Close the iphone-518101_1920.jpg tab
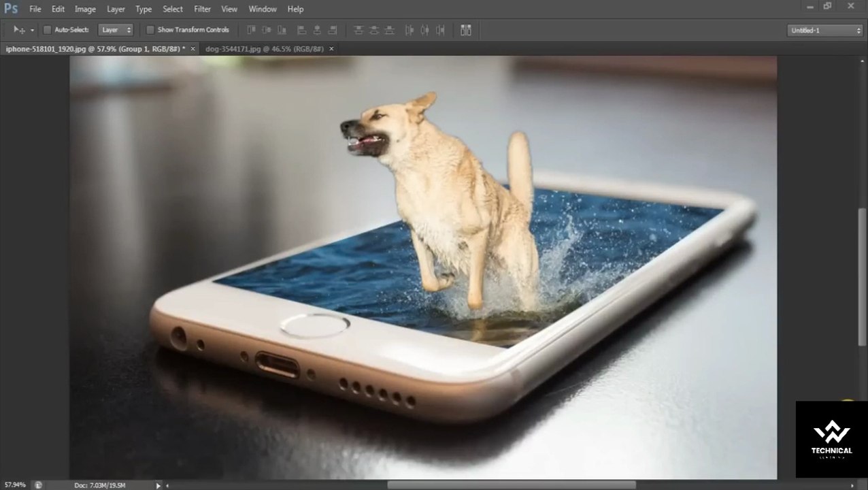The image size is (868, 490). click(x=193, y=49)
